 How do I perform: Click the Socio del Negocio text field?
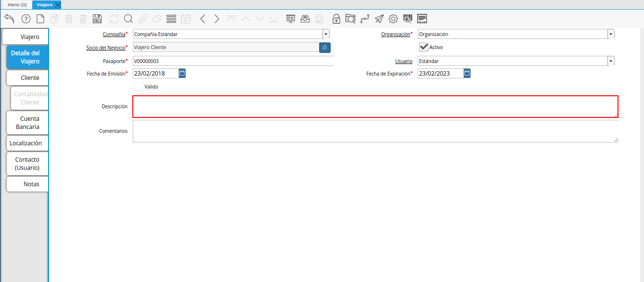pos(226,48)
